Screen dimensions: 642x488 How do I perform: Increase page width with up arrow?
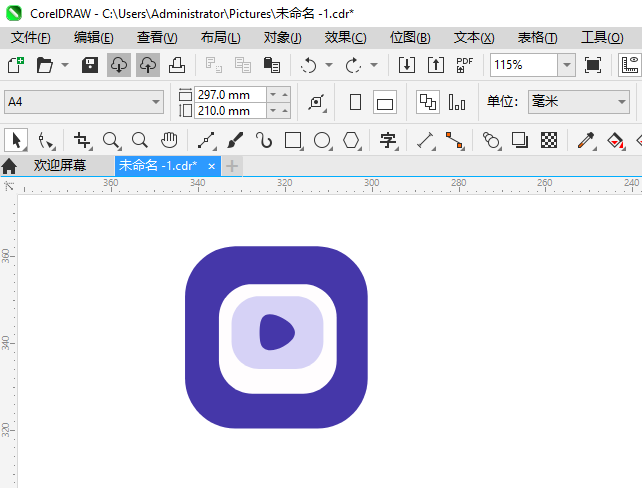pyautogui.click(x=285, y=95)
